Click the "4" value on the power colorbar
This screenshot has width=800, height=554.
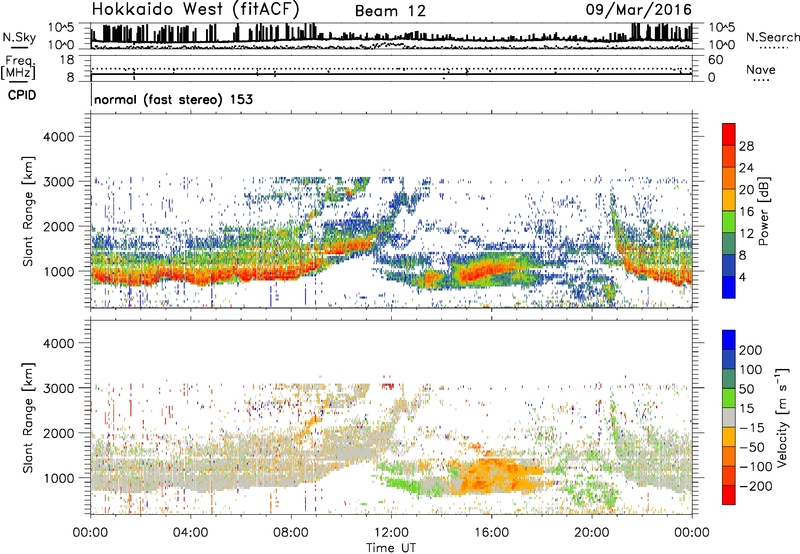coord(742,278)
